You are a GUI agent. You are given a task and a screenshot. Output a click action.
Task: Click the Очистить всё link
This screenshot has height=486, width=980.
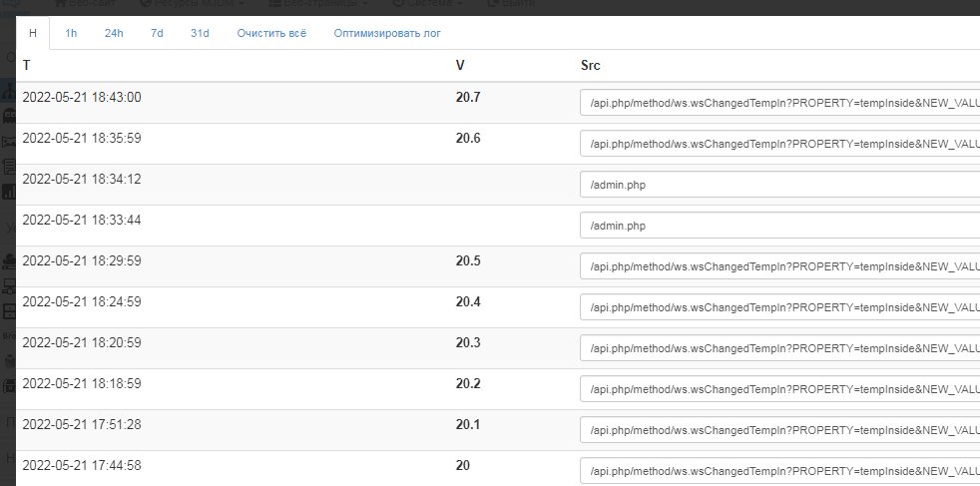(271, 33)
